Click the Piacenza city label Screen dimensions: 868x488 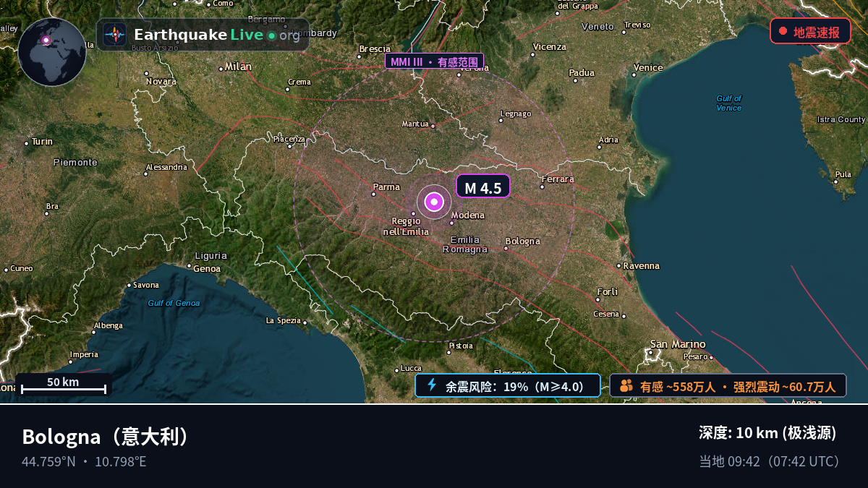(x=289, y=139)
